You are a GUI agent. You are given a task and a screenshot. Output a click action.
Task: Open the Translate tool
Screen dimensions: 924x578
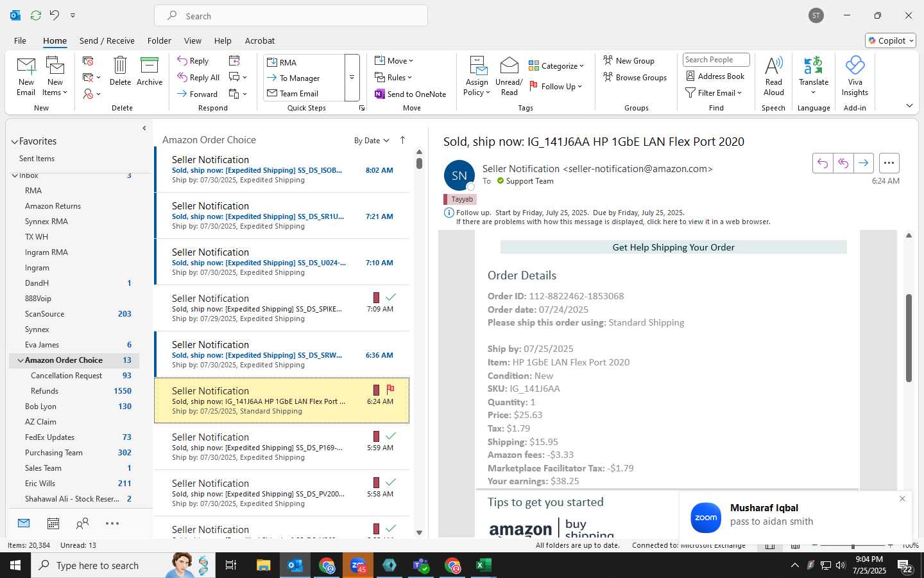(814, 76)
